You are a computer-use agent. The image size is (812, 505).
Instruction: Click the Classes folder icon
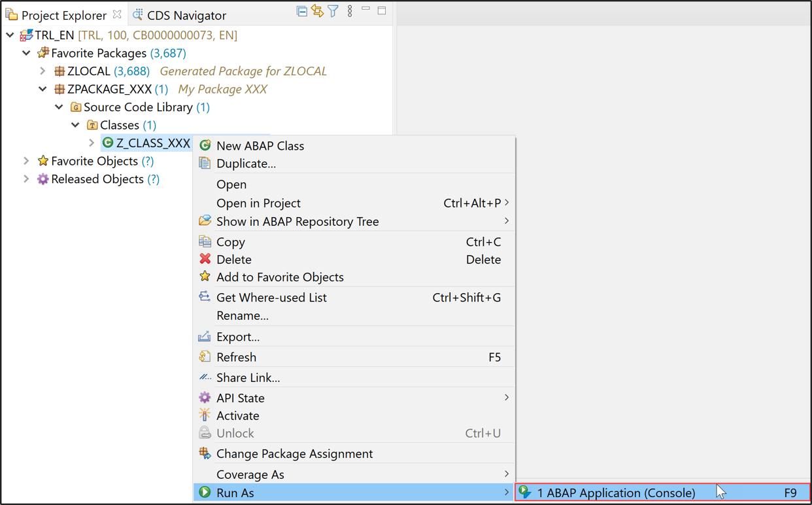pos(92,125)
